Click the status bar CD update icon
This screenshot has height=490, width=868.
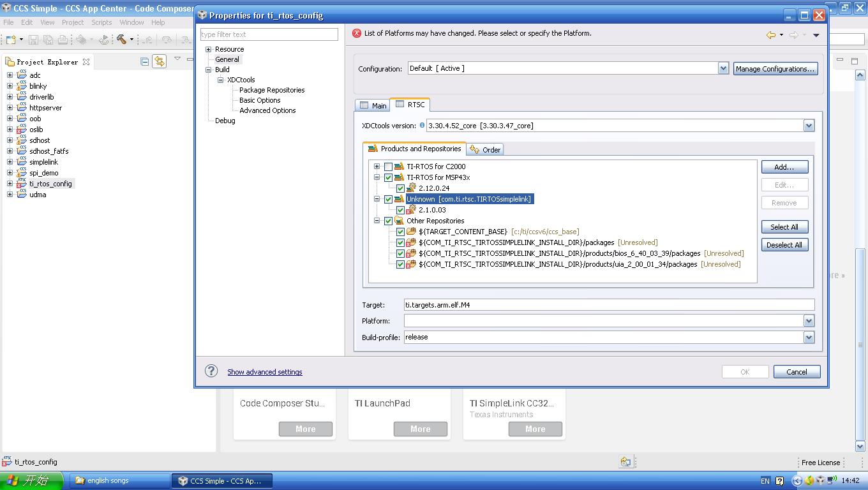point(625,462)
